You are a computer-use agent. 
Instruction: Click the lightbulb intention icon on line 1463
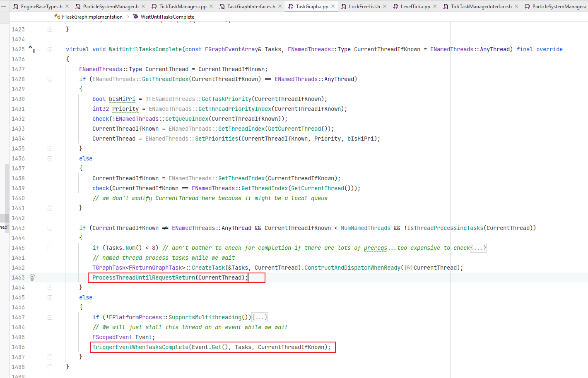(x=32, y=278)
